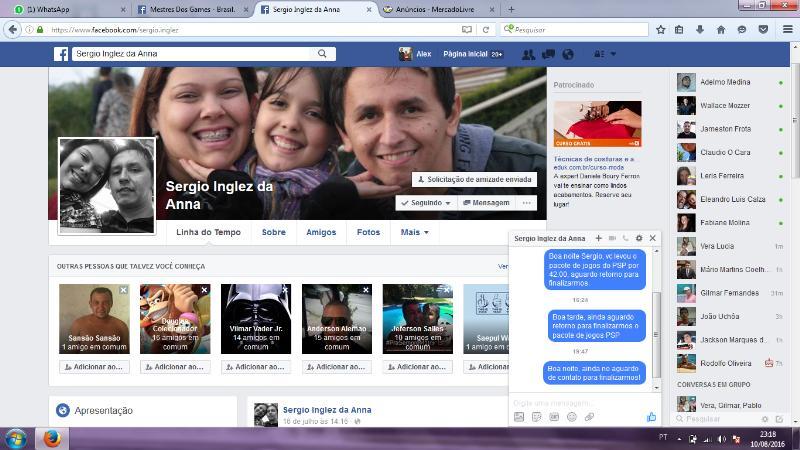Open the account options dropdown arrow
This screenshot has width=800, height=450.
613,54
